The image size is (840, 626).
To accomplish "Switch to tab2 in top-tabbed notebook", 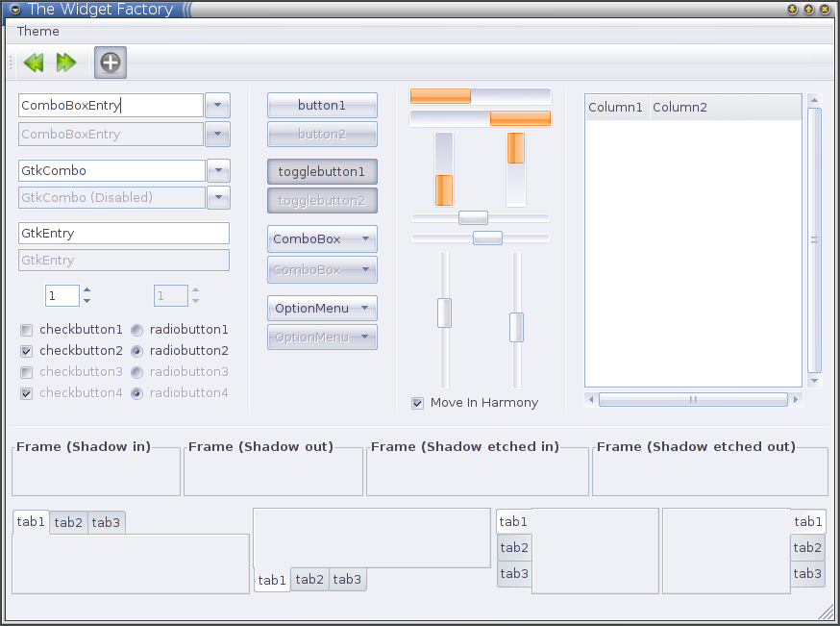I will 68,522.
